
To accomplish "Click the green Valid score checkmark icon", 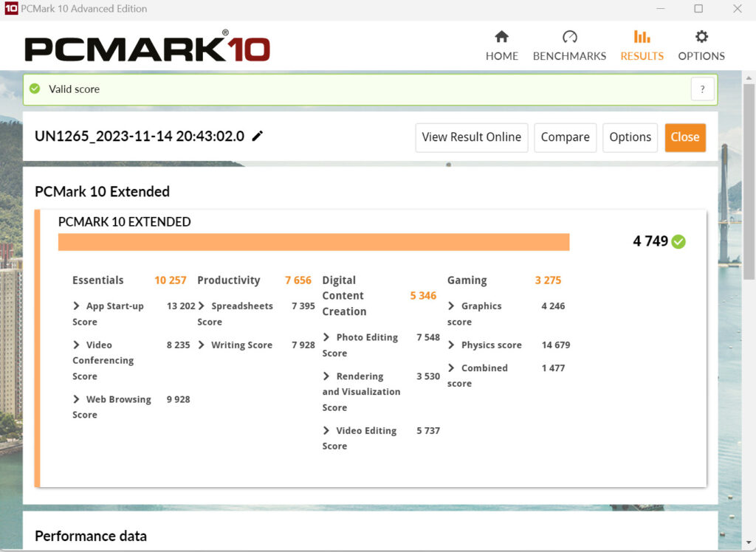I will pos(35,89).
